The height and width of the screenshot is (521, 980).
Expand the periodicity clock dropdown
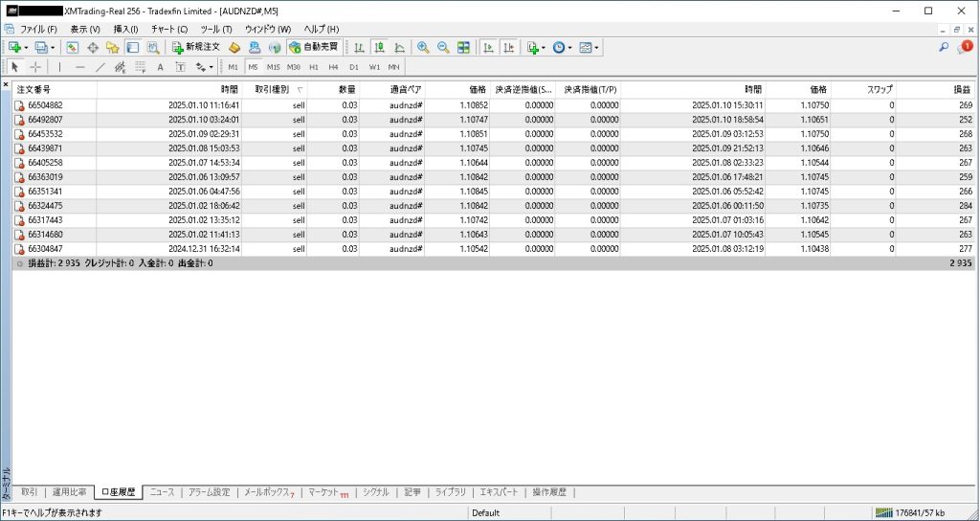[x=571, y=47]
